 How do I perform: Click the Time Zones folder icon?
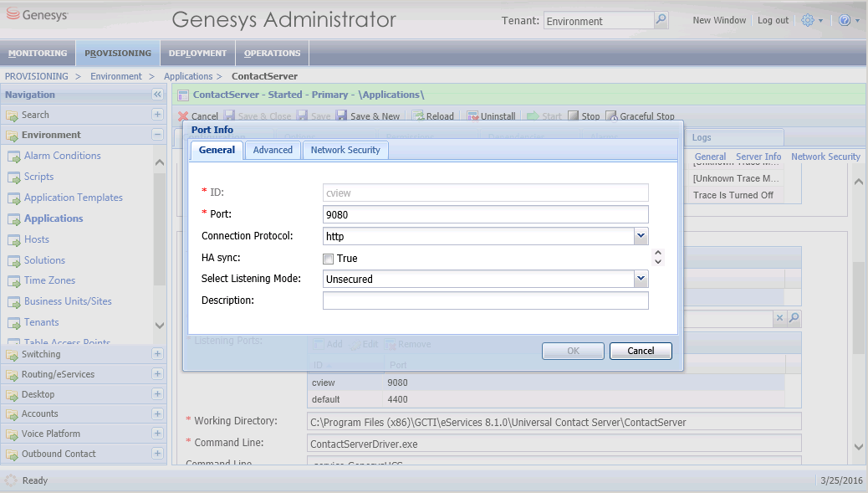[14, 281]
